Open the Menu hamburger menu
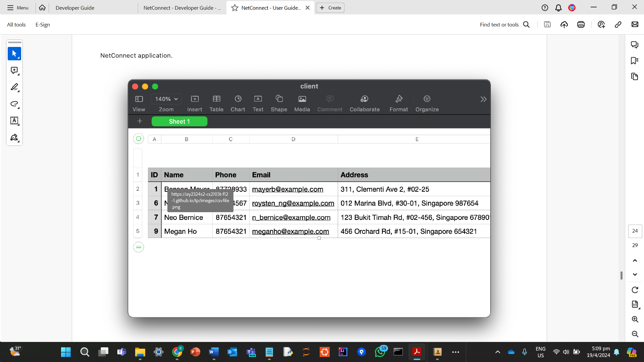Screen dimensions: 644x362 point(18,8)
